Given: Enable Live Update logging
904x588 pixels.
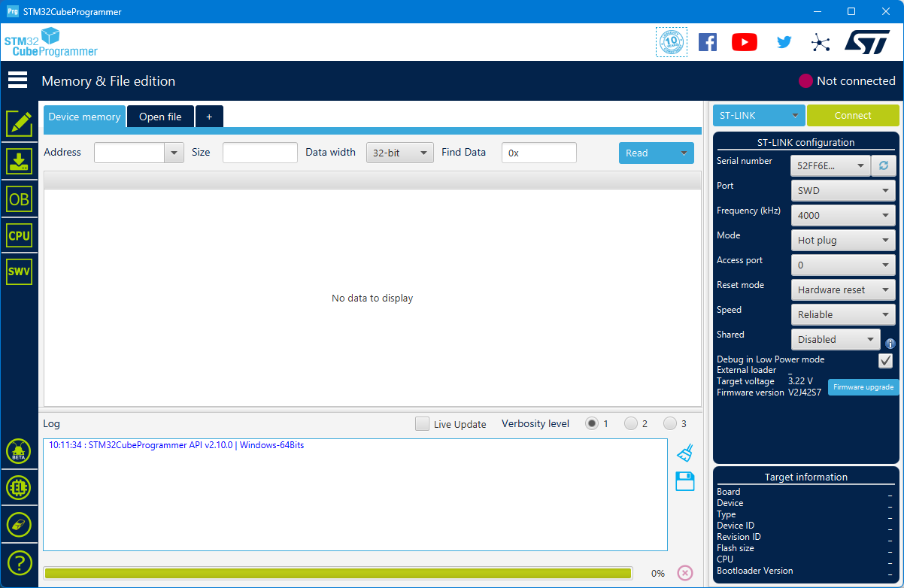Looking at the screenshot, I should coord(422,423).
